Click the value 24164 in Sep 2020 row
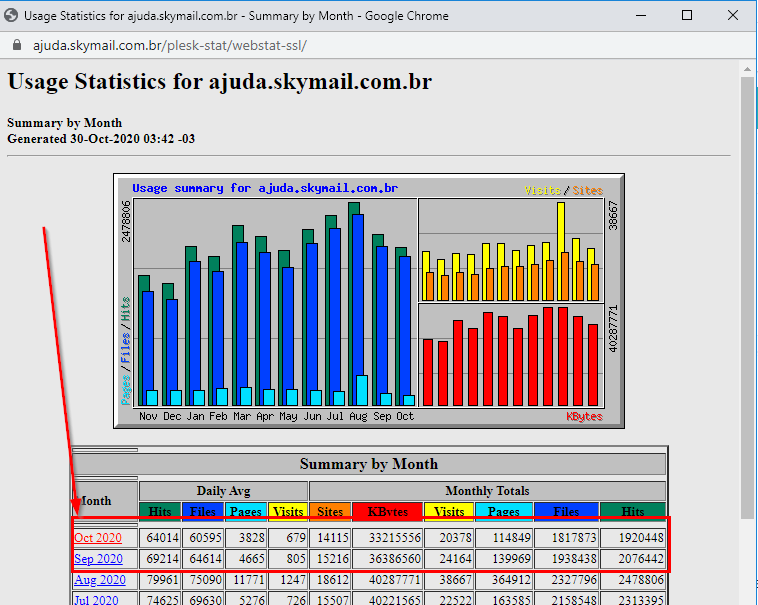 tap(455, 559)
